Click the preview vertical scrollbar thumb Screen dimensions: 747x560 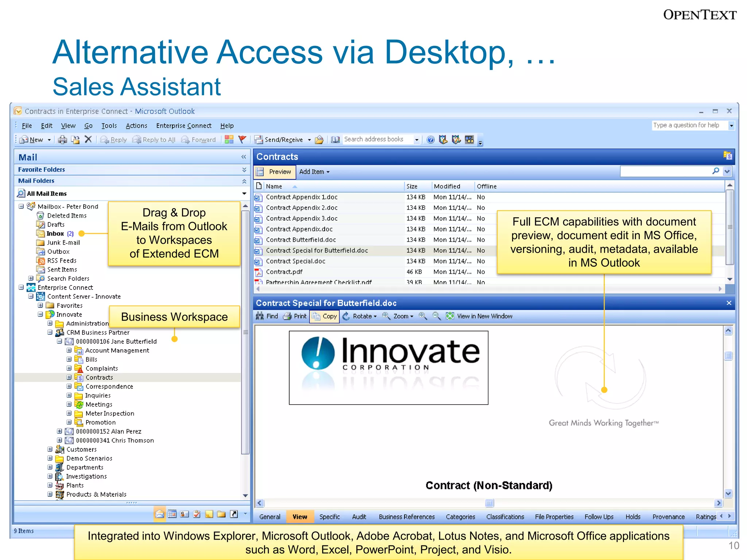(728, 356)
